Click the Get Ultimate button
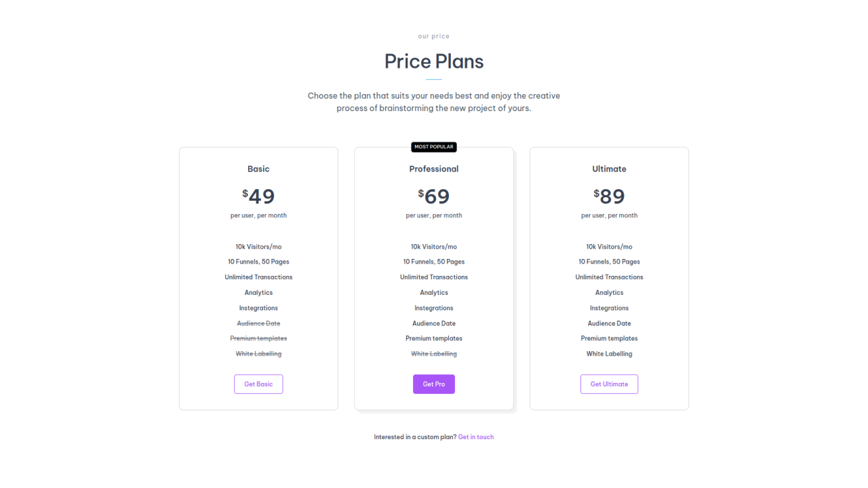This screenshot has height=488, width=868. coord(609,384)
